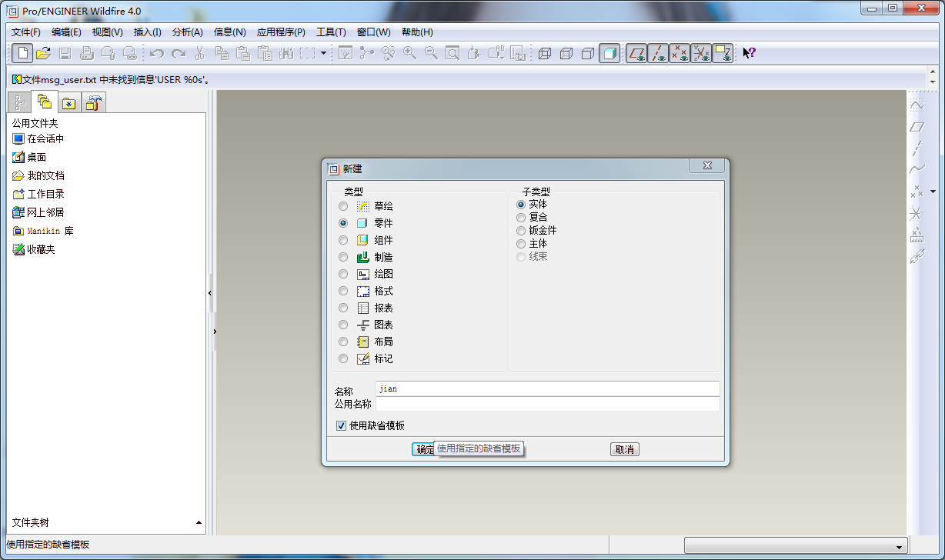The width and height of the screenshot is (945, 560).
Task: Select Shading display style icon
Action: tap(609, 53)
